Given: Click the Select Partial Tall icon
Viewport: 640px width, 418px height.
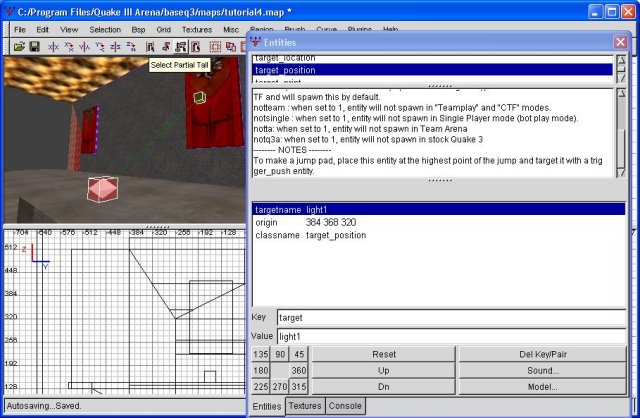Looking at the screenshot, I should [181, 47].
